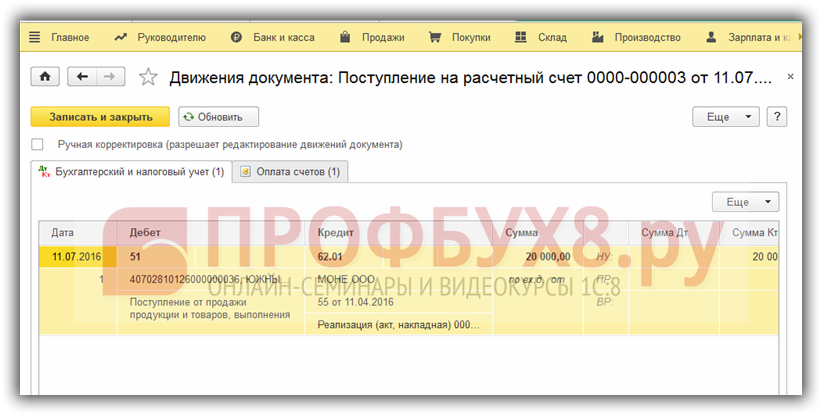The height and width of the screenshot is (415, 822).
Task: Expand the top Еще dropdown menu
Action: (x=725, y=117)
